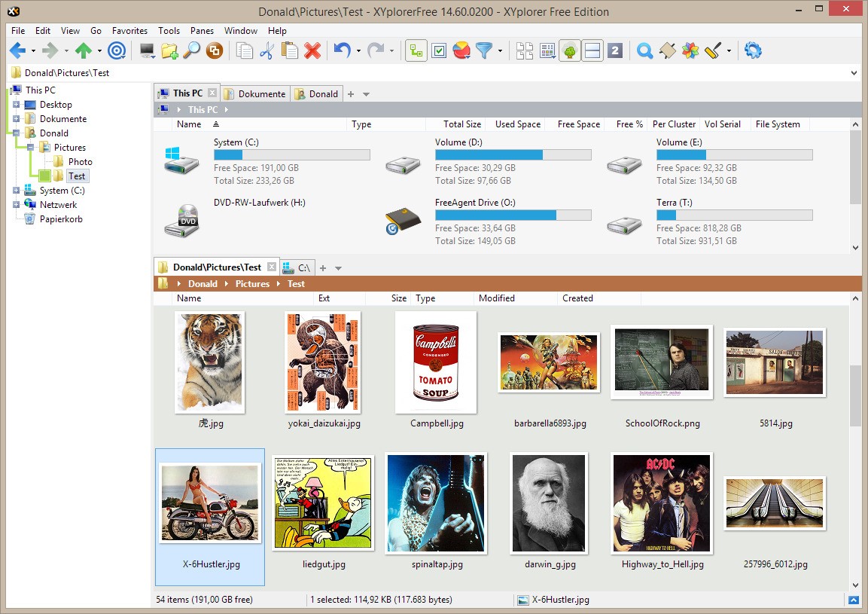The image size is (868, 614).
Task: Switch to the Dokumente tab
Action: pyautogui.click(x=254, y=93)
